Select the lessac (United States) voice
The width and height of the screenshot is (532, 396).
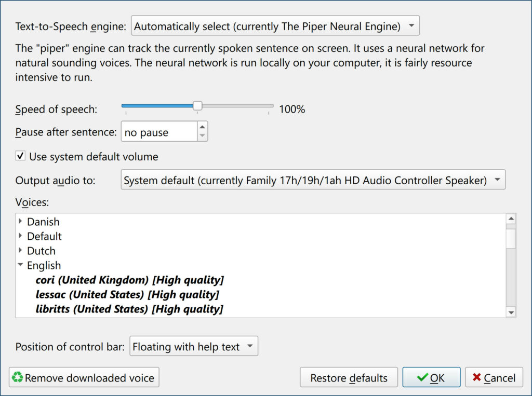coord(127,295)
